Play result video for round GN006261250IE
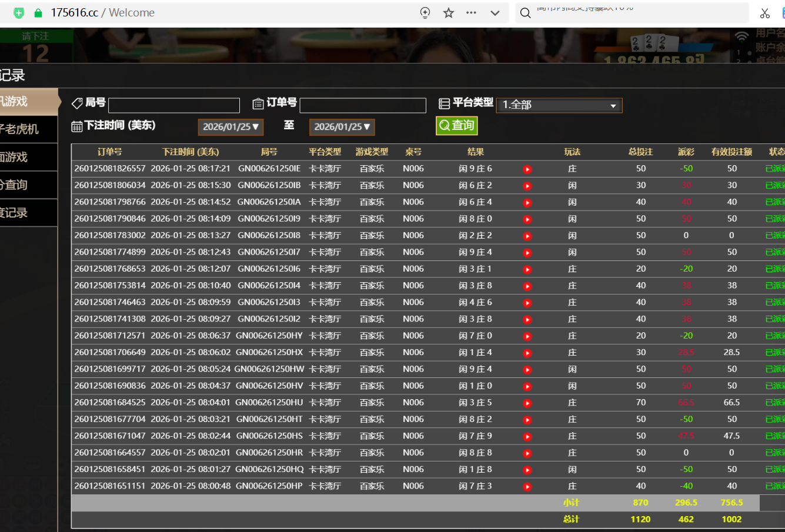This screenshot has height=532, width=785. 527,169
